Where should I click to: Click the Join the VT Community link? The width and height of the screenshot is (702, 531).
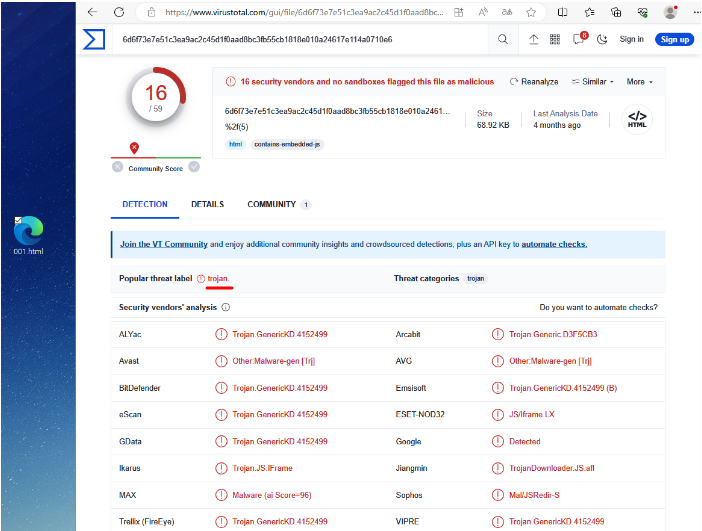(163, 244)
